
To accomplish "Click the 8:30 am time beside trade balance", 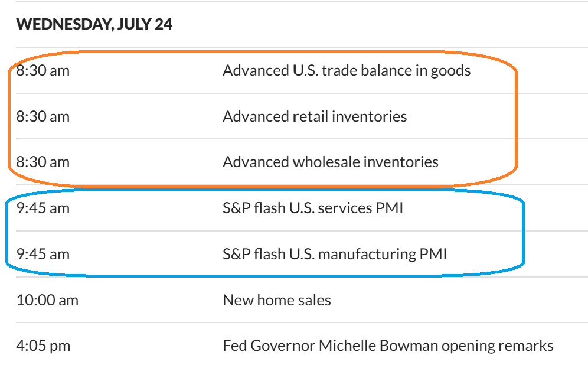I will tap(43, 71).
